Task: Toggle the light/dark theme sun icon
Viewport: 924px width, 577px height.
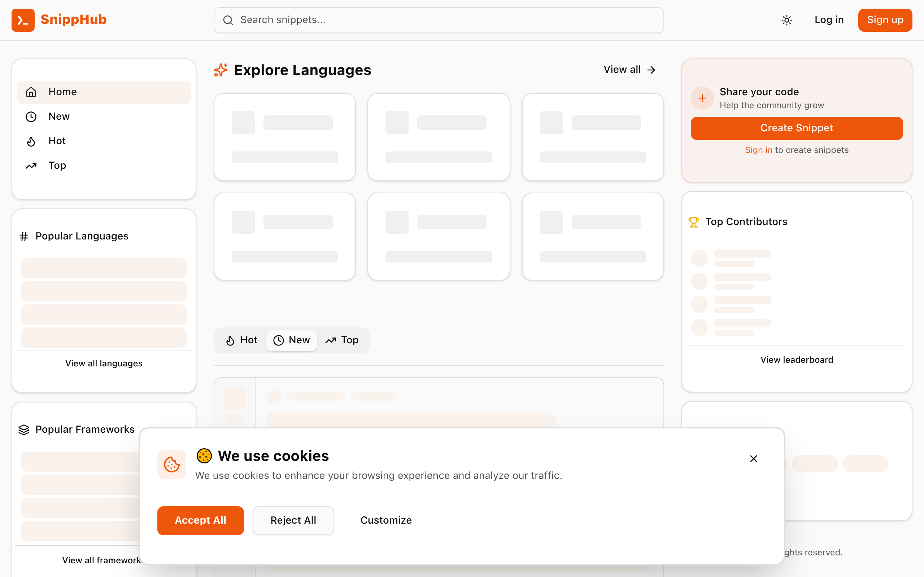Action: coord(786,20)
